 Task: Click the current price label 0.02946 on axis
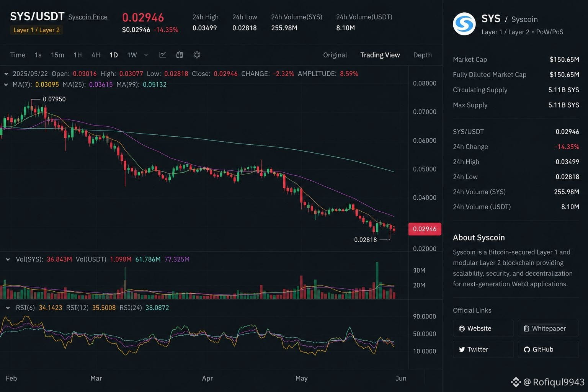point(425,229)
